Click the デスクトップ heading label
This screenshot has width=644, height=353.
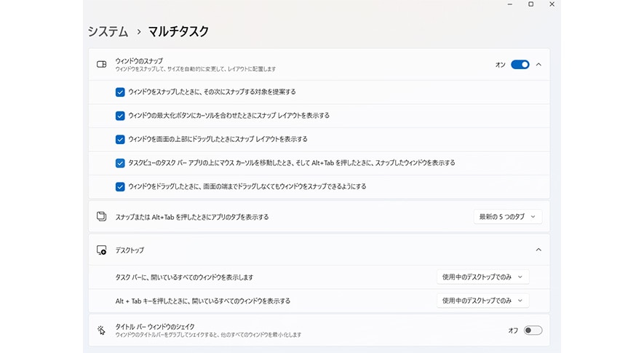(130, 250)
